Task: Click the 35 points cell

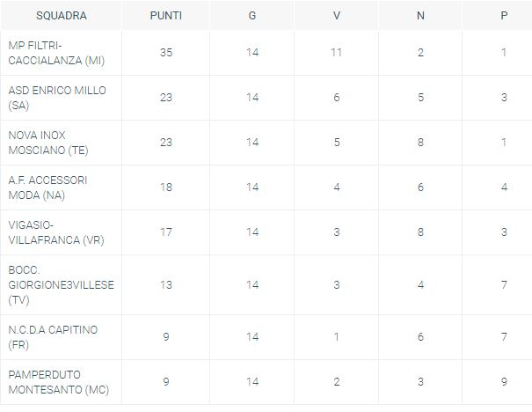Action: pos(166,53)
